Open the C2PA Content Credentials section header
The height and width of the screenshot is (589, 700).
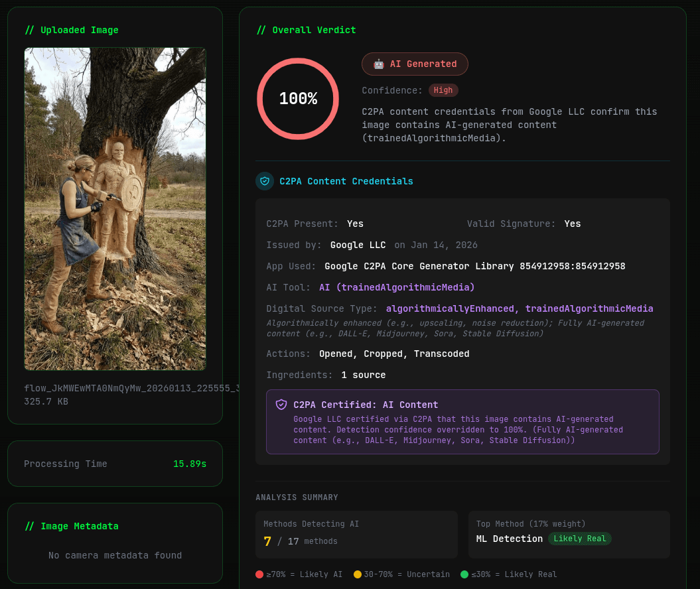(346, 180)
